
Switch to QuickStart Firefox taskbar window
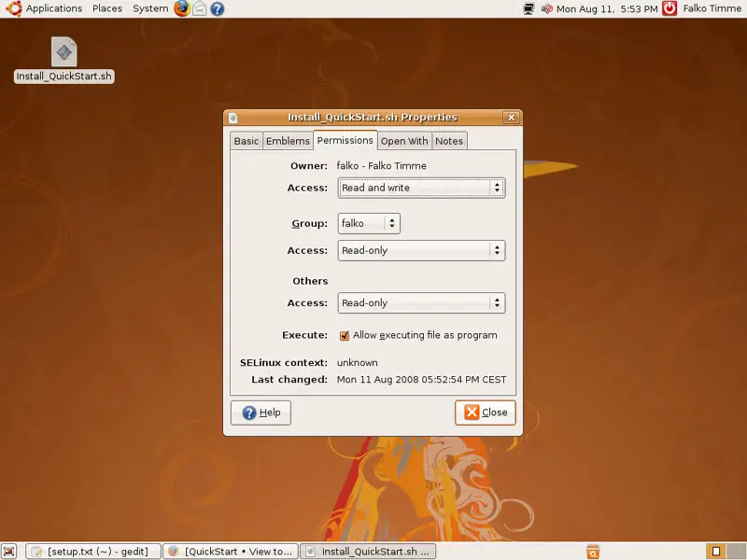click(231, 552)
